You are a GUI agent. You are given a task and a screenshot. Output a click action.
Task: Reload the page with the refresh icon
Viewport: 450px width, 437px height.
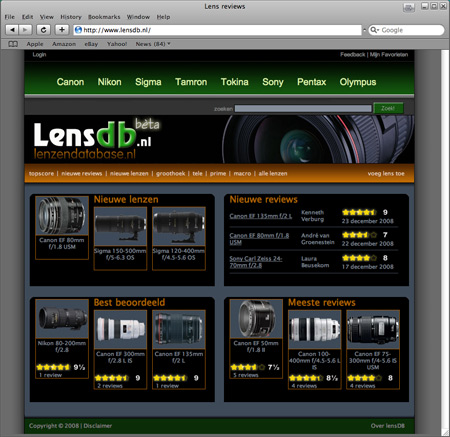click(43, 30)
